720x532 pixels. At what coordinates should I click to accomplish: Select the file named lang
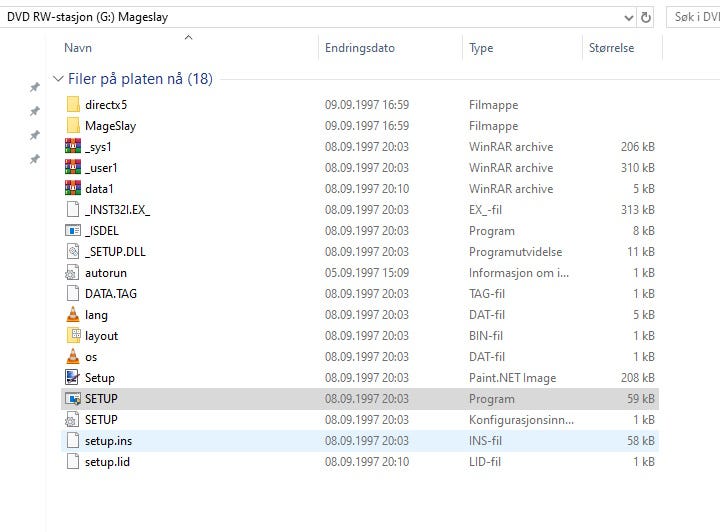pos(96,315)
